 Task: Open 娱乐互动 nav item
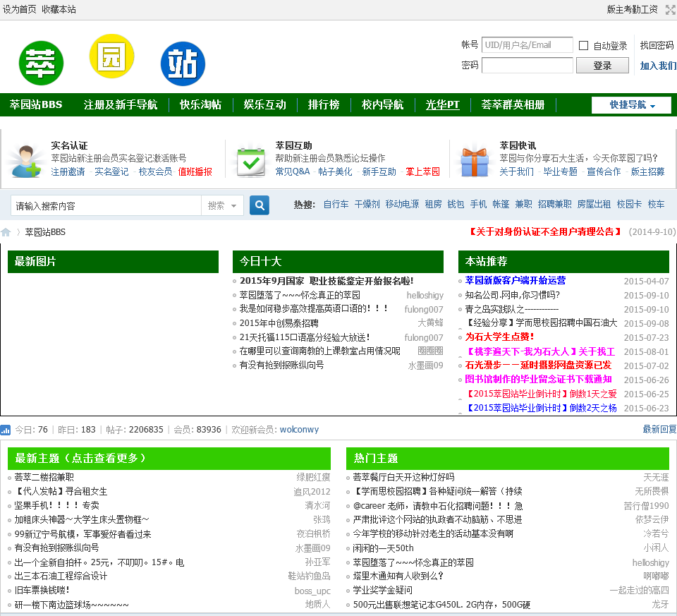pos(264,104)
